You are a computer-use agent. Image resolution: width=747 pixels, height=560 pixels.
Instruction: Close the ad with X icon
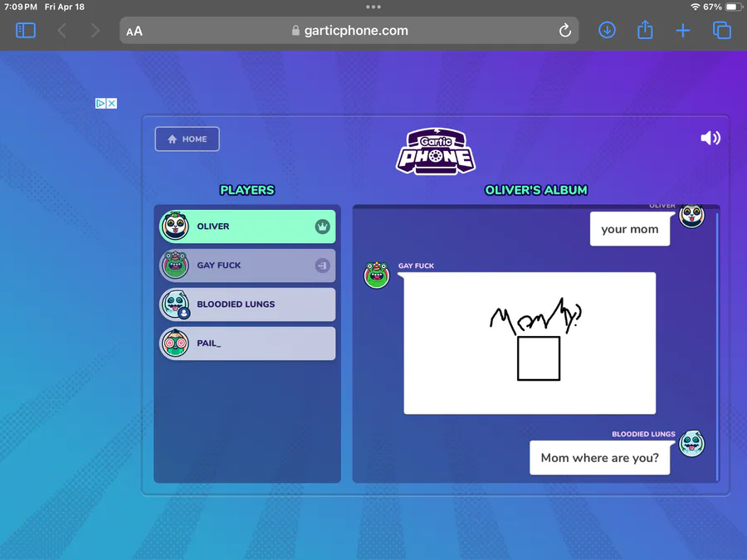pos(112,104)
